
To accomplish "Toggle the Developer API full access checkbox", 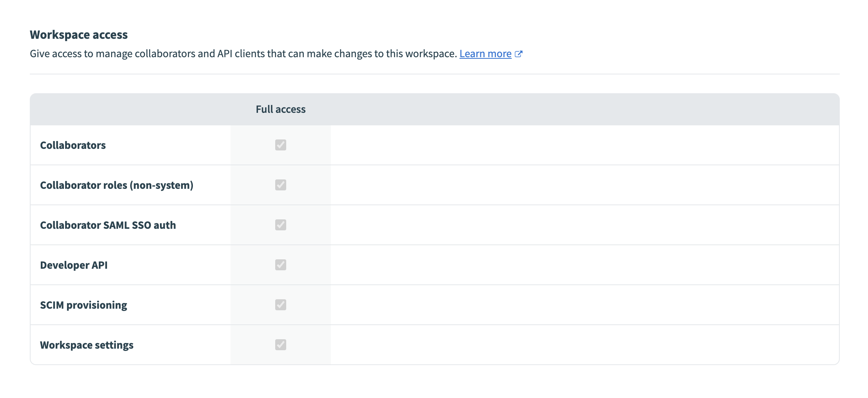I will pos(280,265).
